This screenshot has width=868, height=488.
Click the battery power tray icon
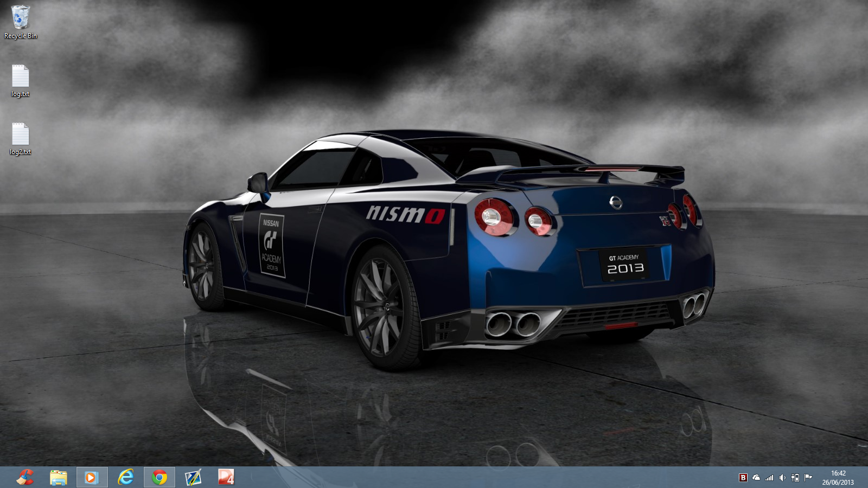click(795, 478)
